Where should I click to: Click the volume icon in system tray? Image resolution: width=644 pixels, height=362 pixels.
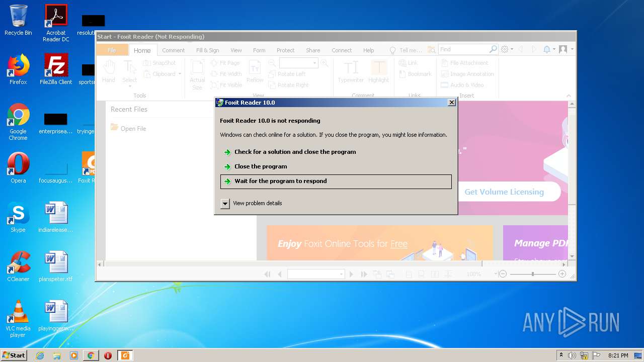click(x=572, y=355)
